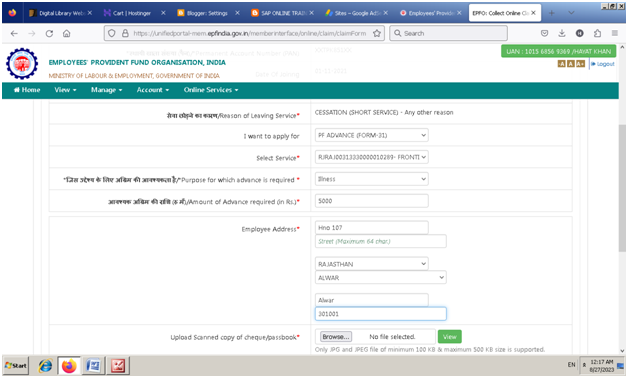Image resolution: width=628 pixels, height=378 pixels.
Task: Expand the Manage menu
Action: (107, 90)
